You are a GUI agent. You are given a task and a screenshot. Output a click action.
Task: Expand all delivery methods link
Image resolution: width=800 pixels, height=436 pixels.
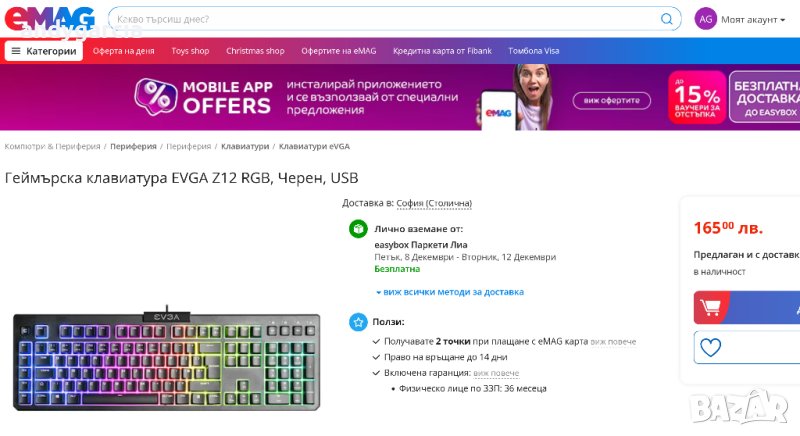tap(450, 292)
